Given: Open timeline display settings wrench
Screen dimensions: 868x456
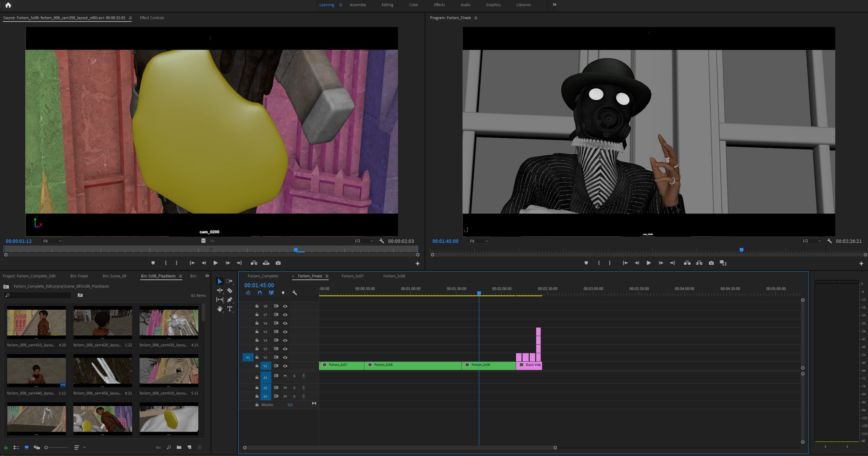Looking at the screenshot, I should coord(294,293).
